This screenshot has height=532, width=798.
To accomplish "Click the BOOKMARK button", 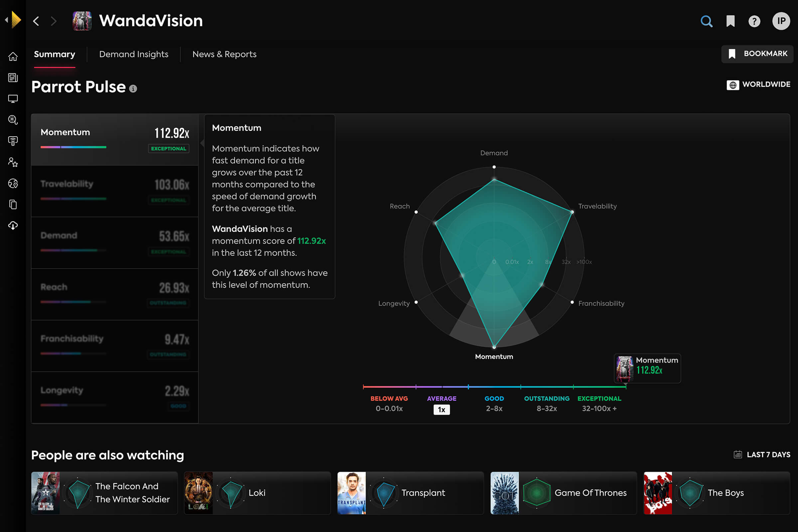I will [757, 54].
